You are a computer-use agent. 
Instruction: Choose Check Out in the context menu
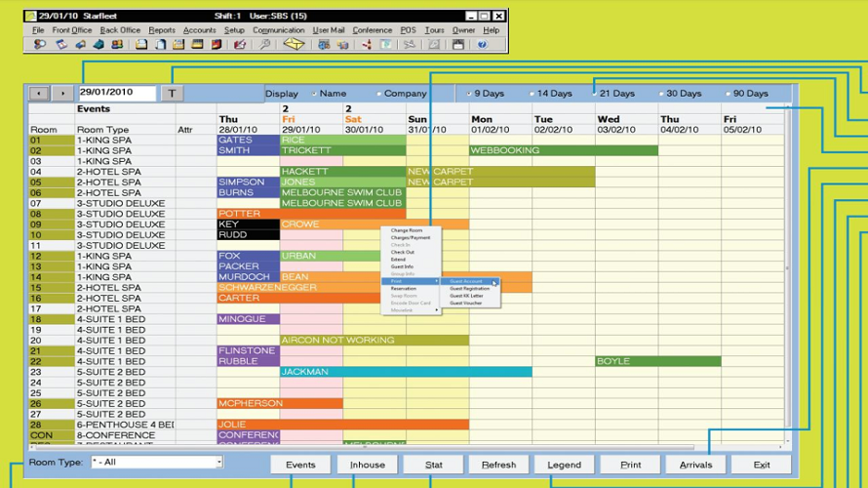411,252
